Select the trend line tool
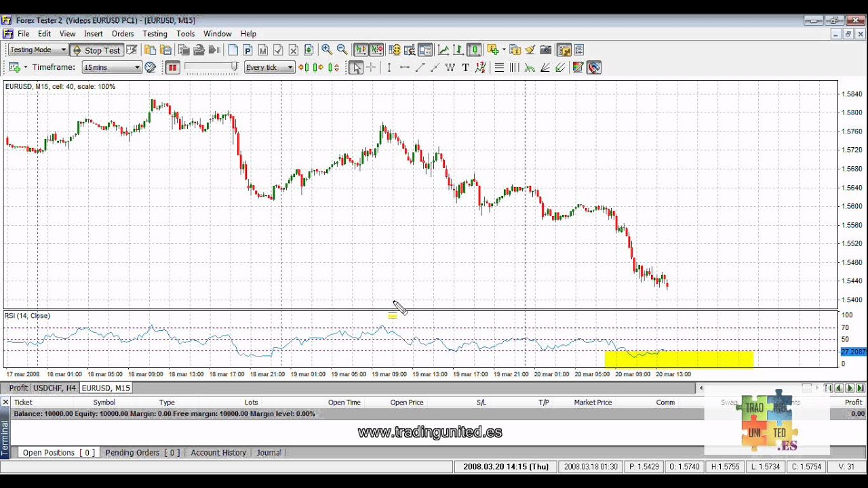Screen dimensions: 868x488 click(x=420, y=67)
